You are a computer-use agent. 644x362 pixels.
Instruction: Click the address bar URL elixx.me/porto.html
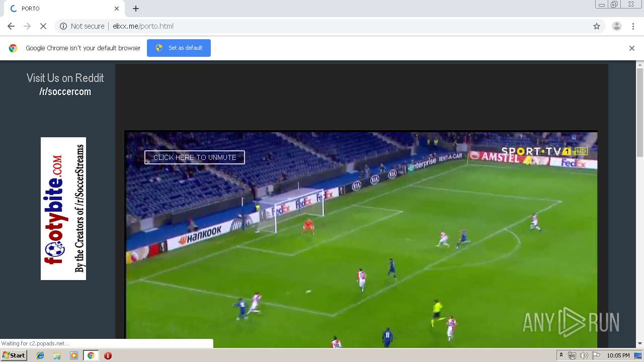[143, 26]
